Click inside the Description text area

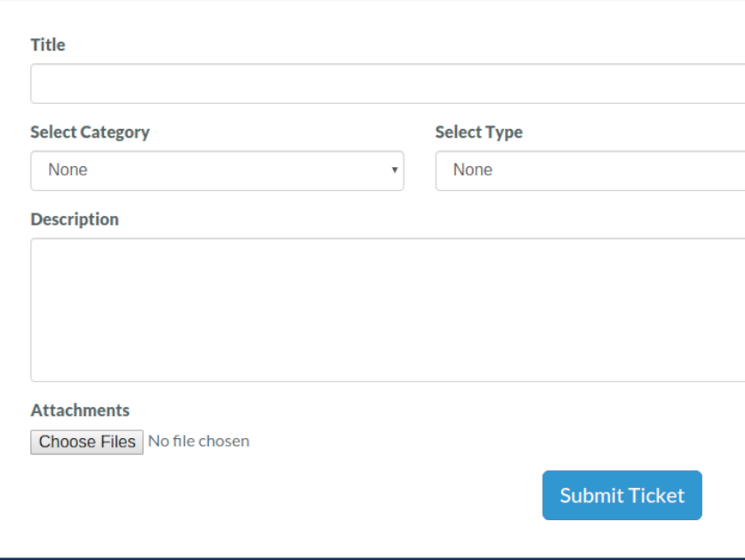(x=388, y=309)
